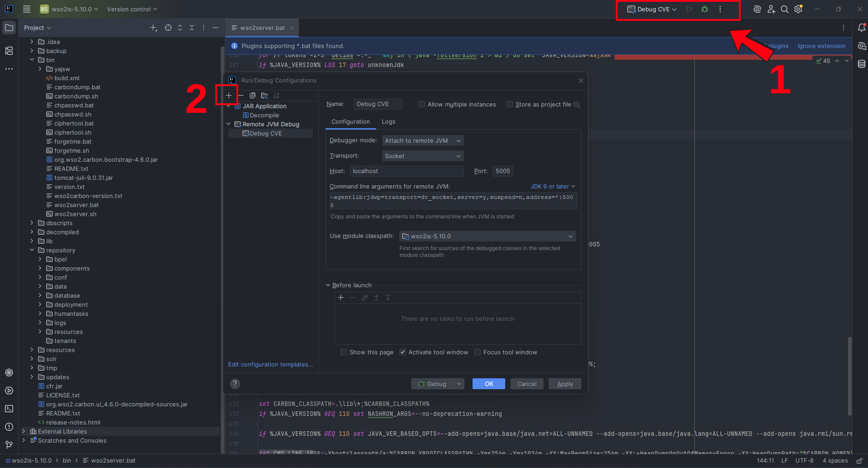
Task: Open the Search Everywhere magnifier icon
Action: pyautogui.click(x=785, y=9)
